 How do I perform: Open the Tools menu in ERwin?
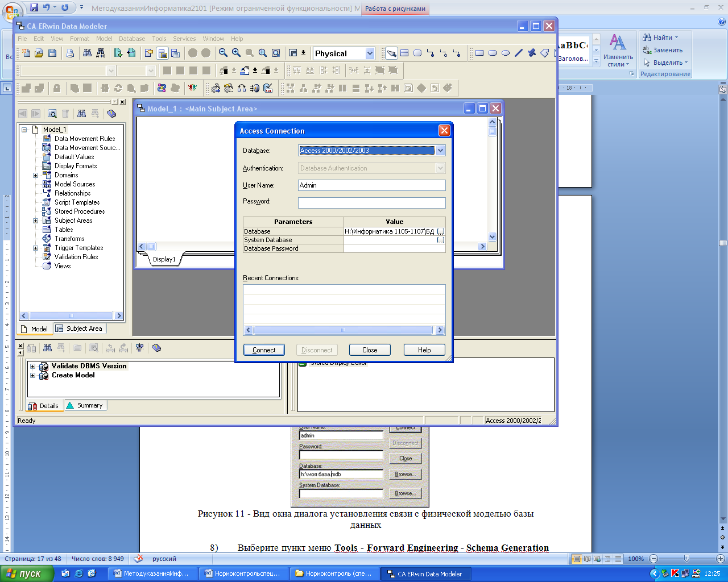coord(159,39)
